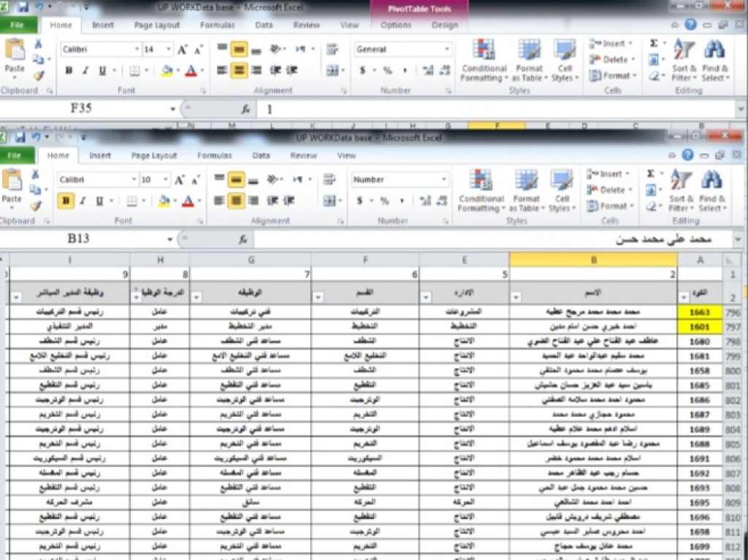Toggle Italic in the back window ribbon
The height and width of the screenshot is (560, 748).
click(85, 71)
